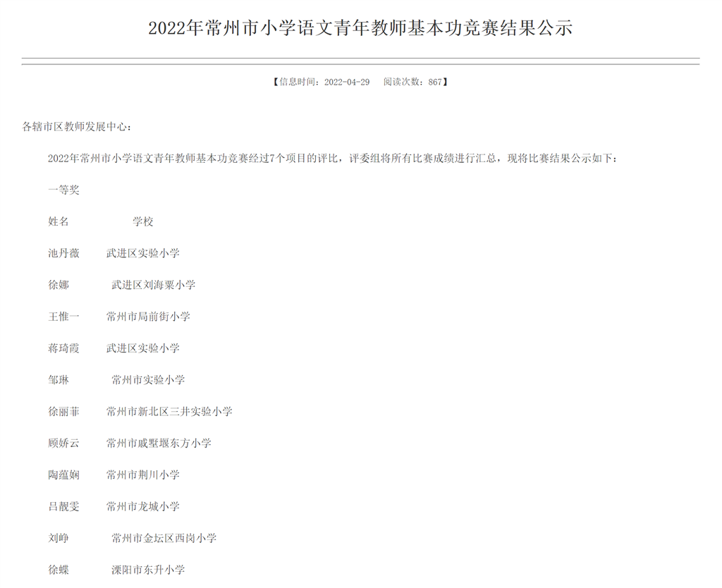Select the name 蒋琦霞

[63, 348]
